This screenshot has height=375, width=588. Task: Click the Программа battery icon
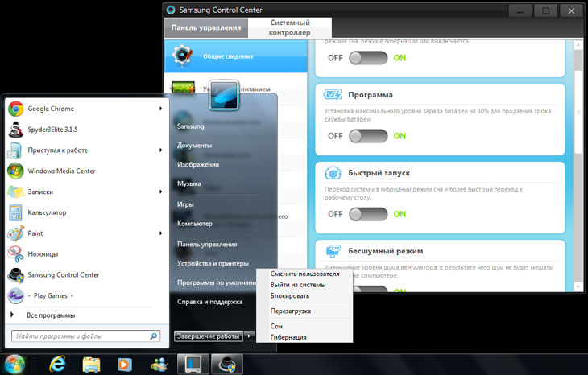333,94
